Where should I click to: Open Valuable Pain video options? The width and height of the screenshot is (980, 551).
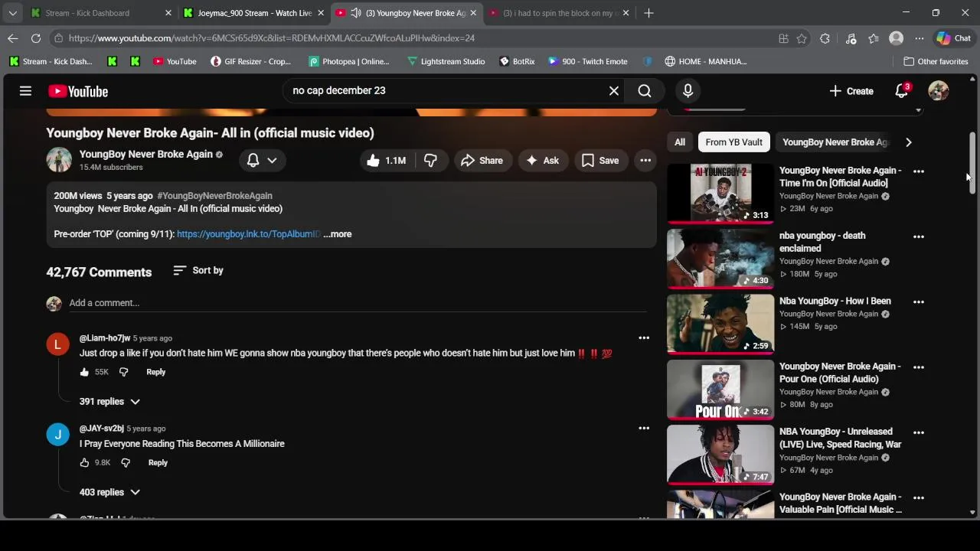coord(919,497)
